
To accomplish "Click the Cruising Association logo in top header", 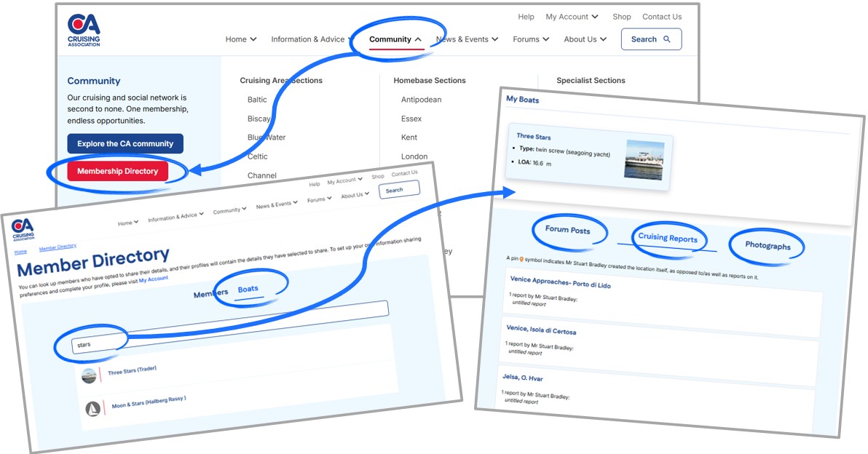I will [x=84, y=31].
